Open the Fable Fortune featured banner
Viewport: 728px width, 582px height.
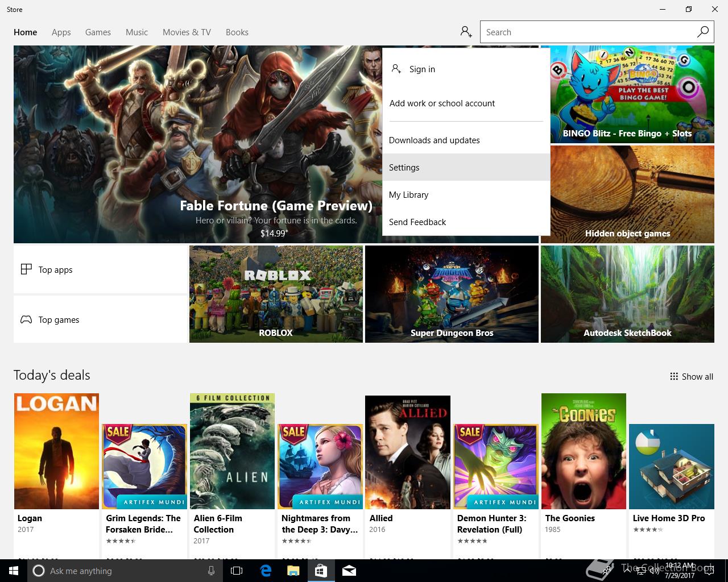coord(198,144)
